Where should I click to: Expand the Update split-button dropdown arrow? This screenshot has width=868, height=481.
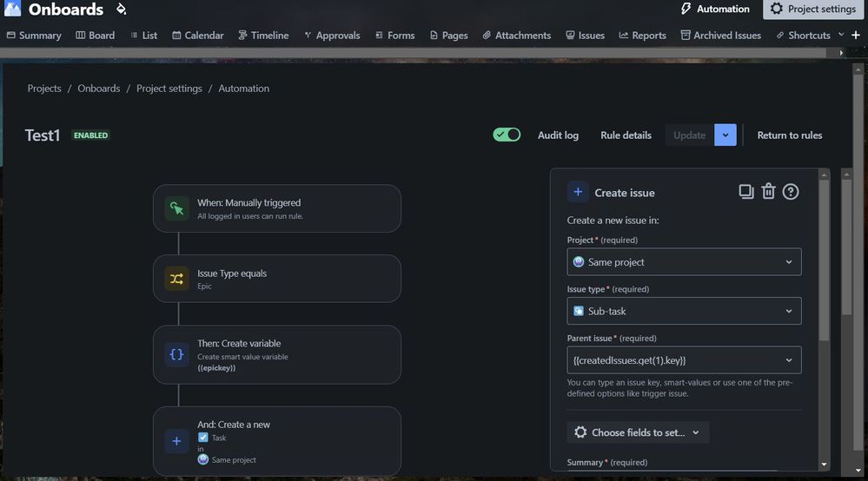tap(726, 135)
